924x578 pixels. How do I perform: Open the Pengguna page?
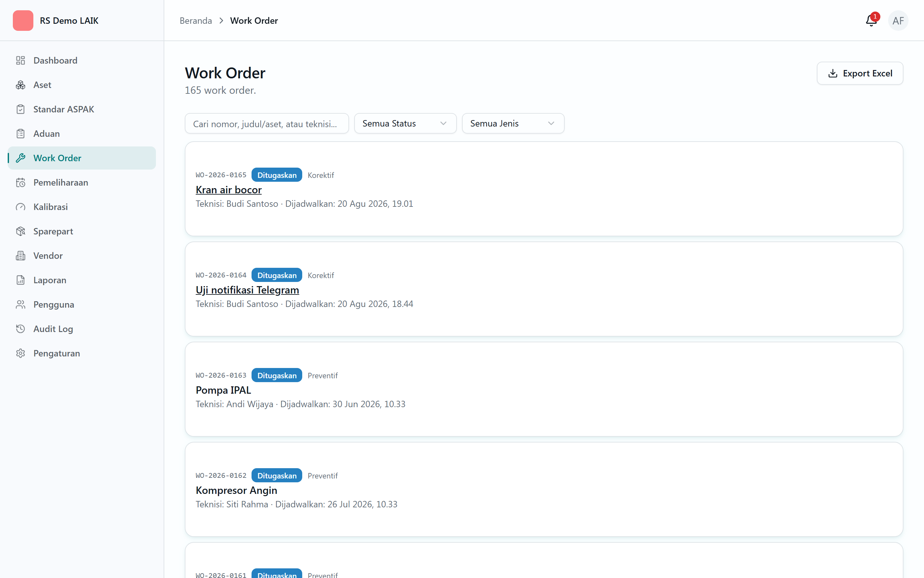[82, 305]
